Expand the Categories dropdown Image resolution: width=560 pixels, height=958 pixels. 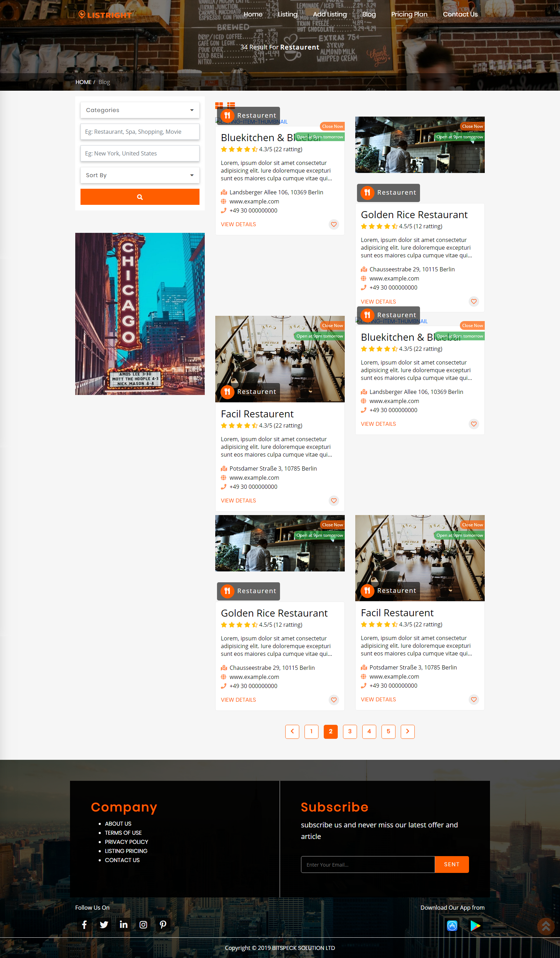pyautogui.click(x=140, y=110)
